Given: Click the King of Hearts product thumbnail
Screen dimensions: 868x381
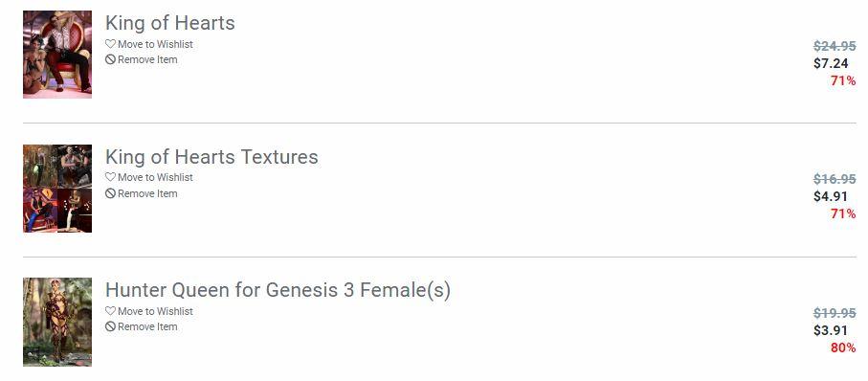Looking at the screenshot, I should 57,55.
